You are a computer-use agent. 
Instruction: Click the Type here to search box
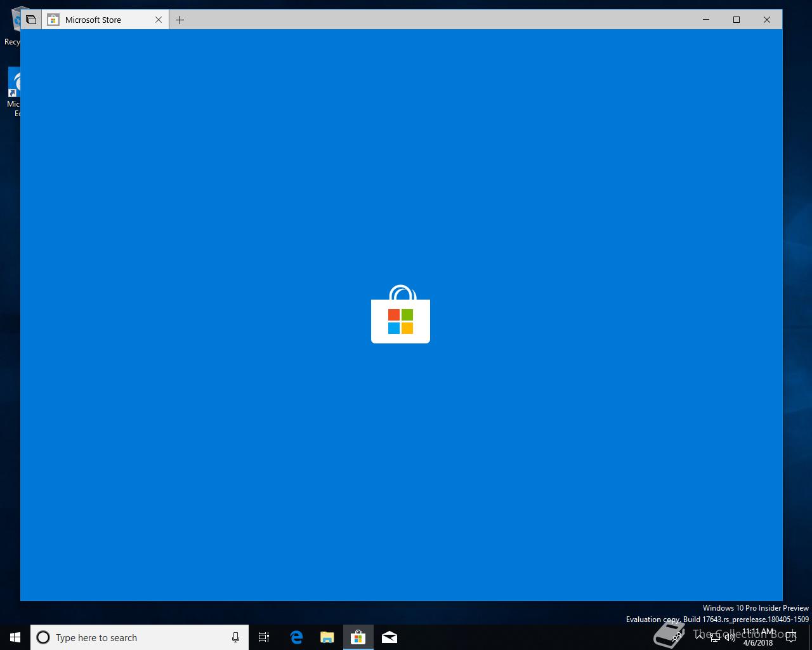coord(140,637)
